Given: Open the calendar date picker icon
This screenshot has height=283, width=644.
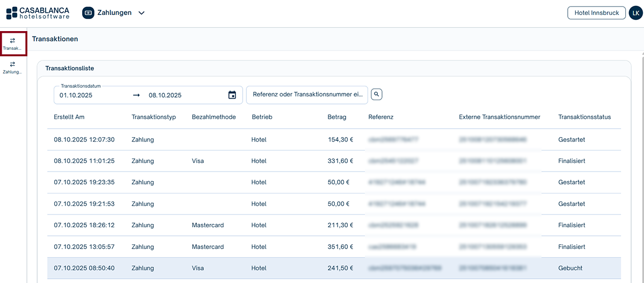Looking at the screenshot, I should pyautogui.click(x=232, y=95).
